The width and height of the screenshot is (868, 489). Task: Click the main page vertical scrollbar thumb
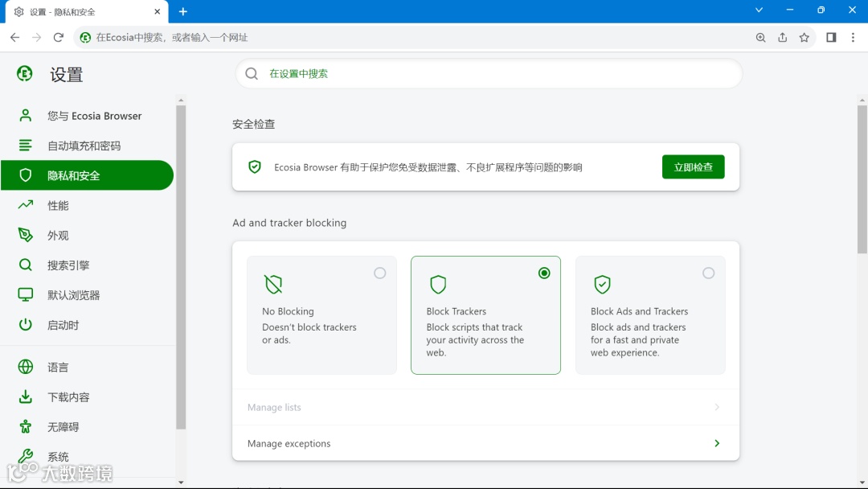click(x=862, y=179)
